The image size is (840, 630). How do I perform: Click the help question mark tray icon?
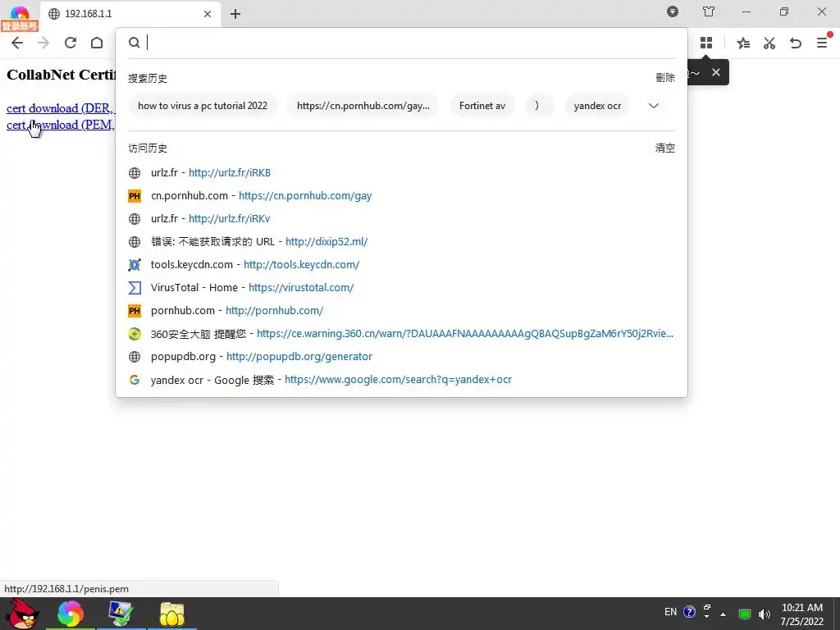(689, 612)
